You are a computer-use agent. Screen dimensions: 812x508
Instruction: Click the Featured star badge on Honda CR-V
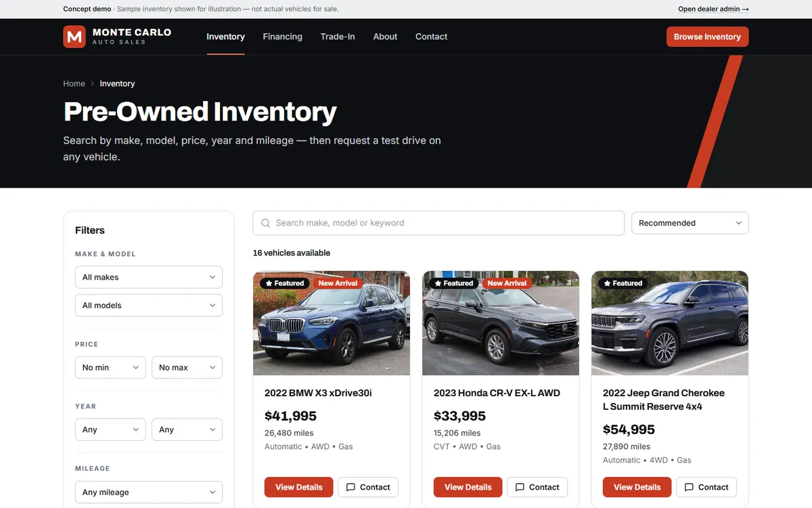point(453,283)
